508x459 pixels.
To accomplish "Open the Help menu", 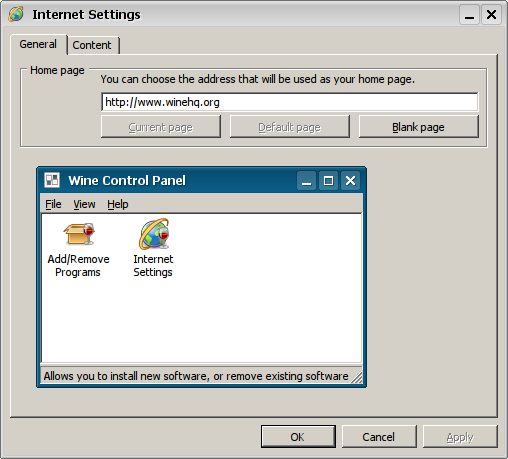I will [x=118, y=204].
